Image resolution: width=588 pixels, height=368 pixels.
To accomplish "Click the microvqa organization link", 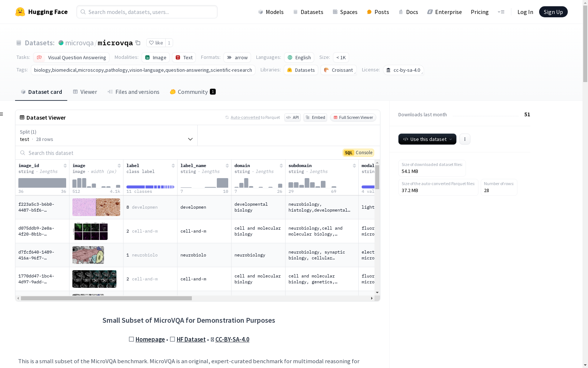I will [x=79, y=43].
